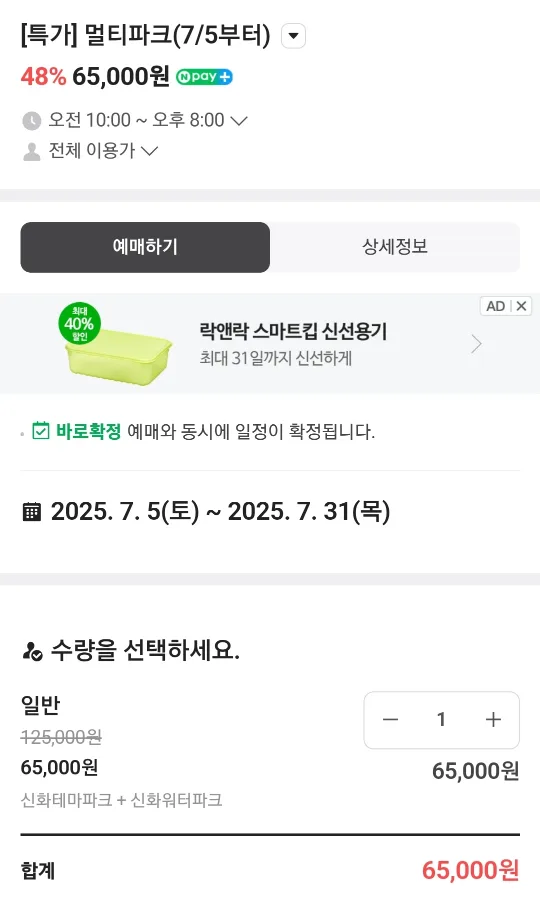Click the quantity value field showing 1
This screenshot has width=540, height=922.
(441, 720)
